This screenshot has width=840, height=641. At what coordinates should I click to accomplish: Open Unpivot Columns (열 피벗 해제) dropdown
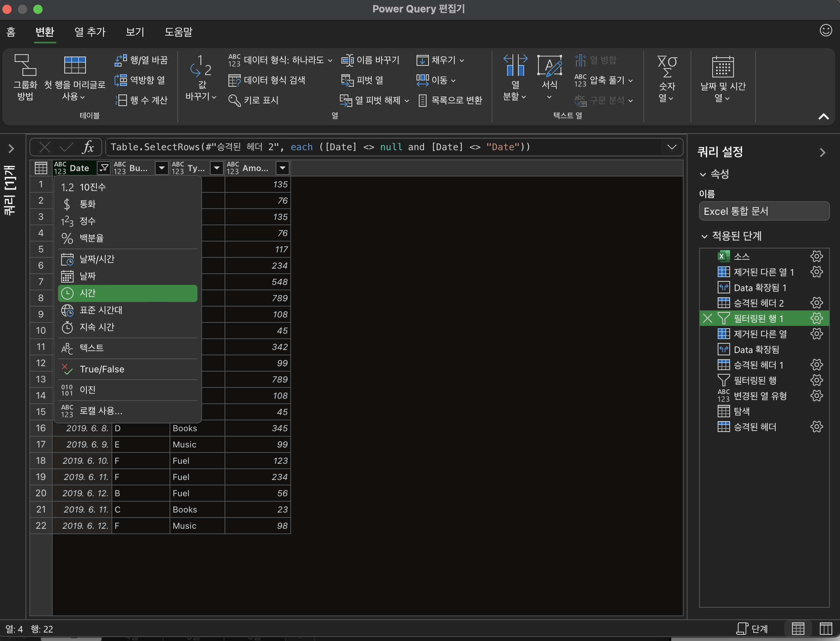[374, 100]
